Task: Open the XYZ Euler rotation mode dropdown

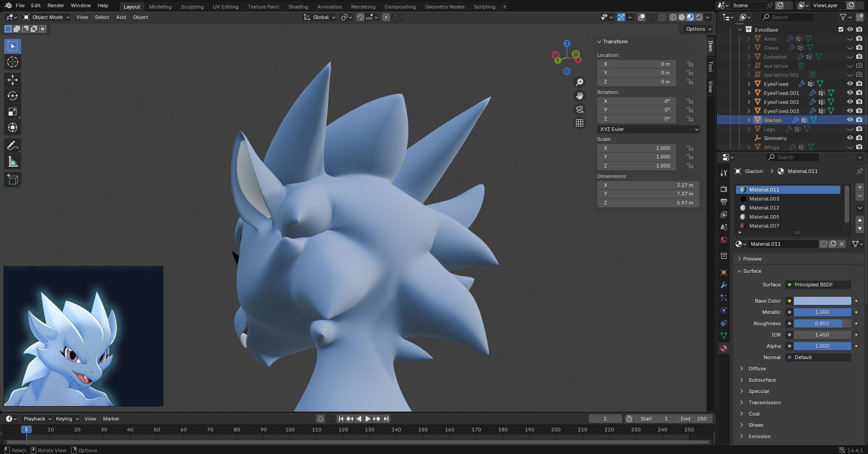Action: 648,129
